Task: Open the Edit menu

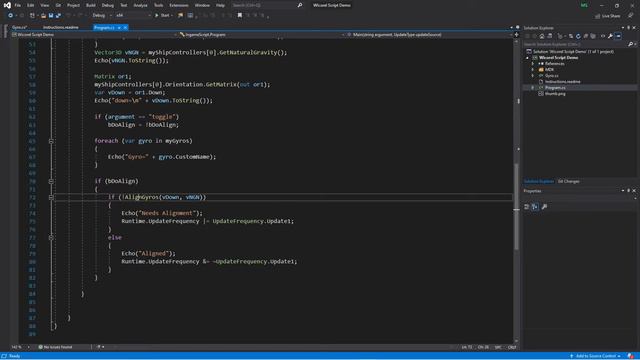Action: pyautogui.click(x=31, y=5)
